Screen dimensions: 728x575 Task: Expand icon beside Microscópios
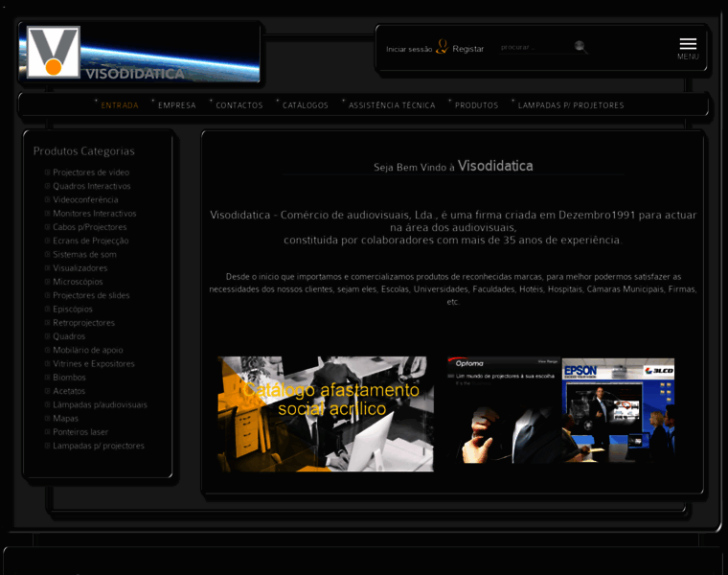tap(47, 282)
